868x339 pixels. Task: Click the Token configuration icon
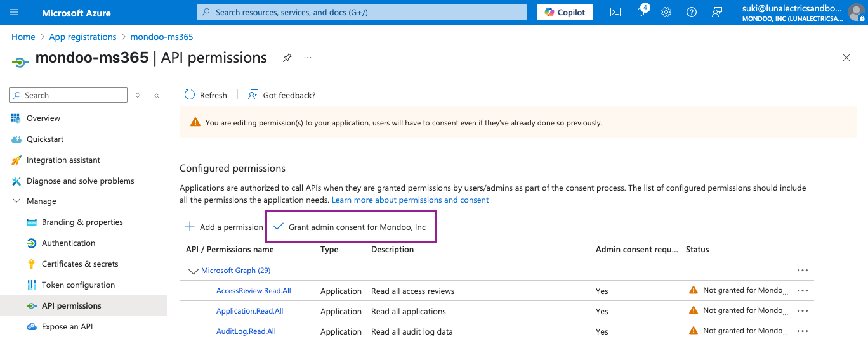[31, 285]
